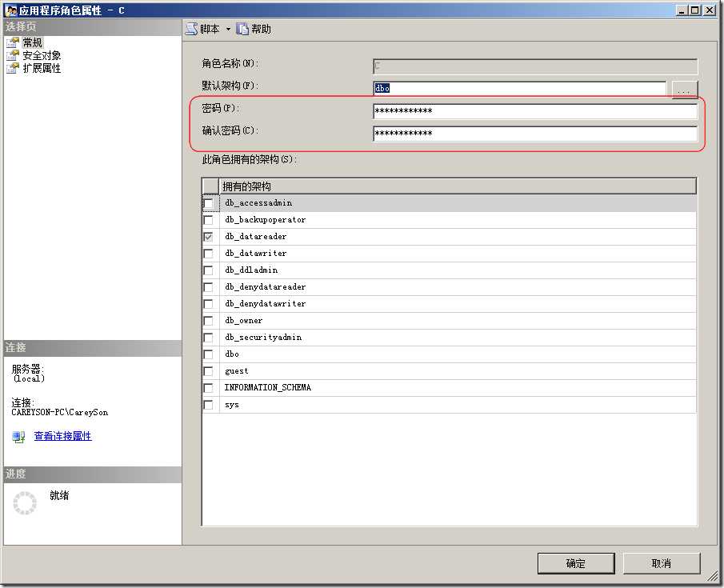Click the 确认密码 confirm password field
This screenshot has height=588, width=724.
[535, 134]
